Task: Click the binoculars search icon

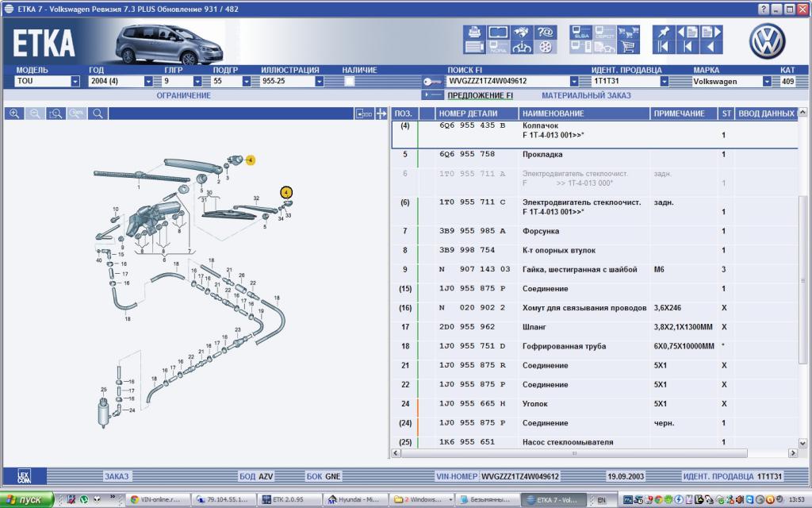Action: (x=521, y=32)
